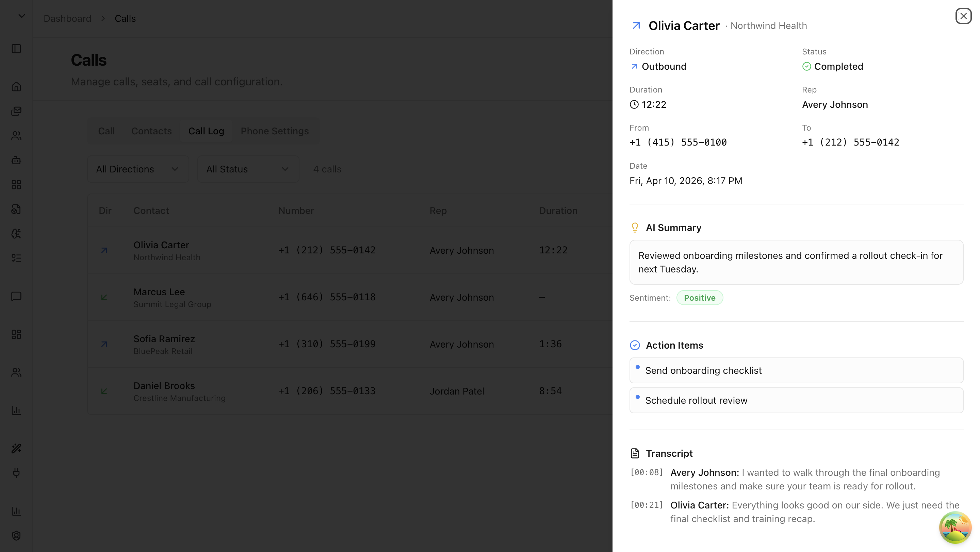Click the document icon beside Transcript

pos(635,453)
